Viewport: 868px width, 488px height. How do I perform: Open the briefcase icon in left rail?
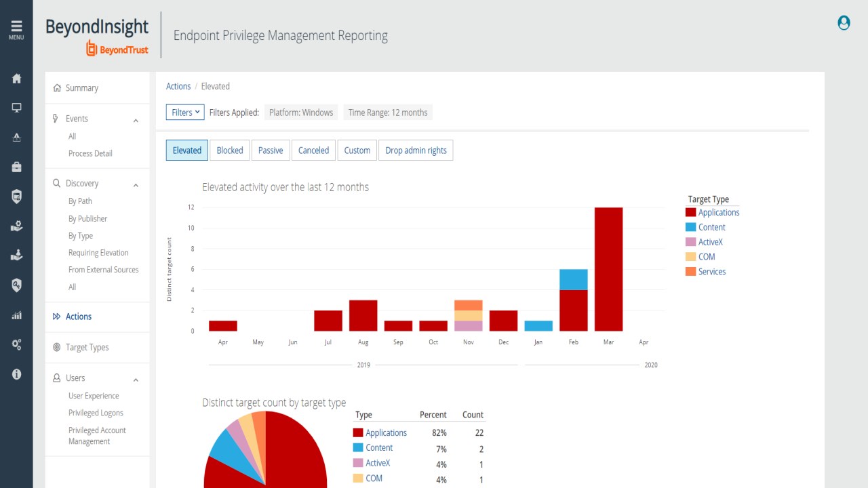16,167
